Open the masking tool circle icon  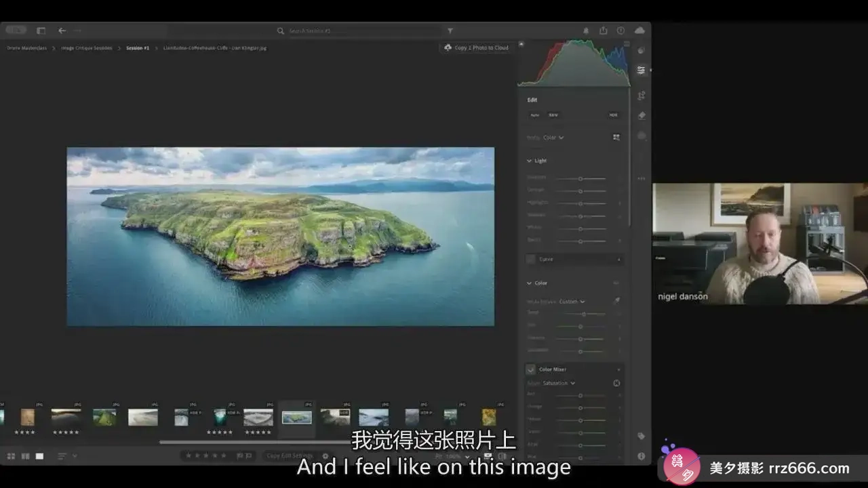641,136
